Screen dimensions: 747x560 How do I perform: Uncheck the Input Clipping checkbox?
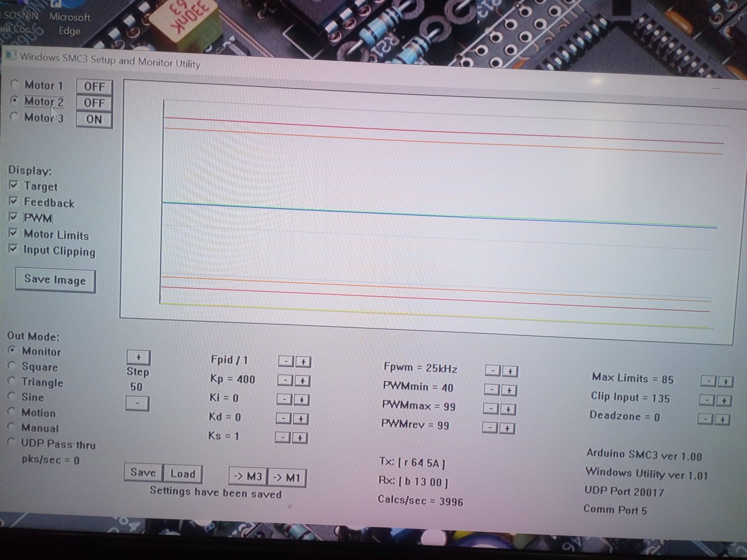(14, 249)
